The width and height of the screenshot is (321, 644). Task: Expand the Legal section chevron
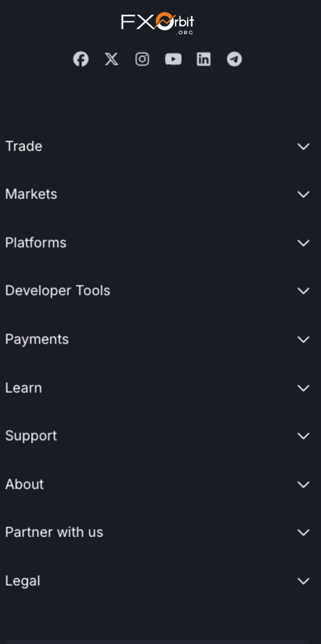[303, 581]
